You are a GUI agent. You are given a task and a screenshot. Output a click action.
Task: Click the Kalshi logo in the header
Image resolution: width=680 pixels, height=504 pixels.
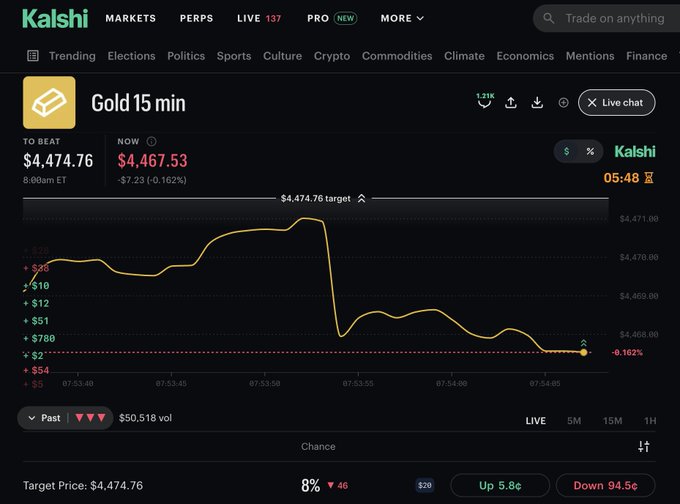(55, 19)
